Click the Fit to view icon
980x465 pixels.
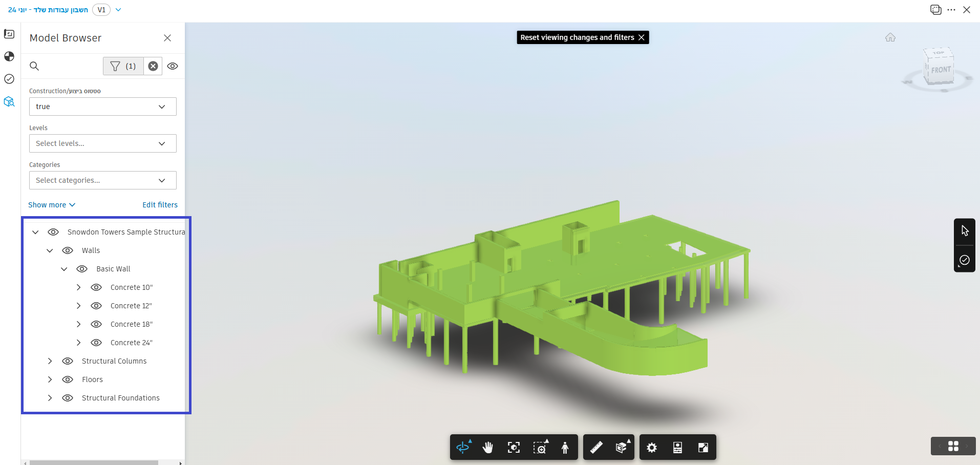514,447
